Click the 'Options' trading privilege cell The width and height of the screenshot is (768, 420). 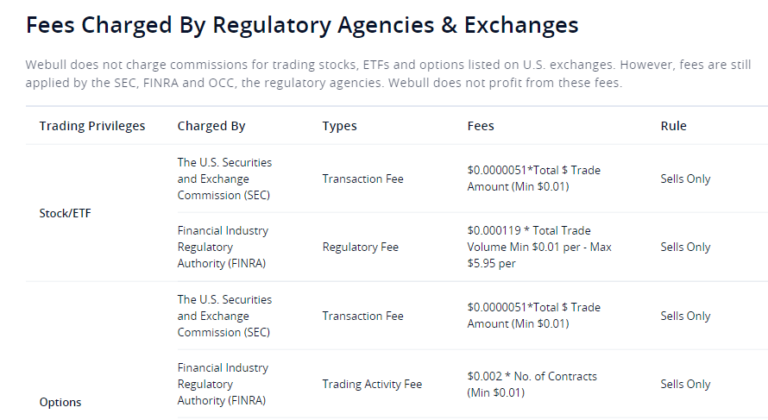(x=60, y=402)
